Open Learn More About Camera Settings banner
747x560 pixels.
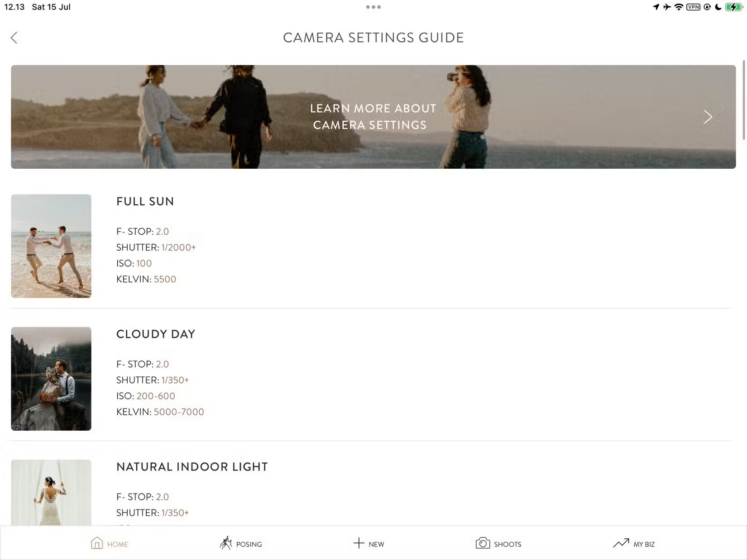pyautogui.click(x=373, y=117)
